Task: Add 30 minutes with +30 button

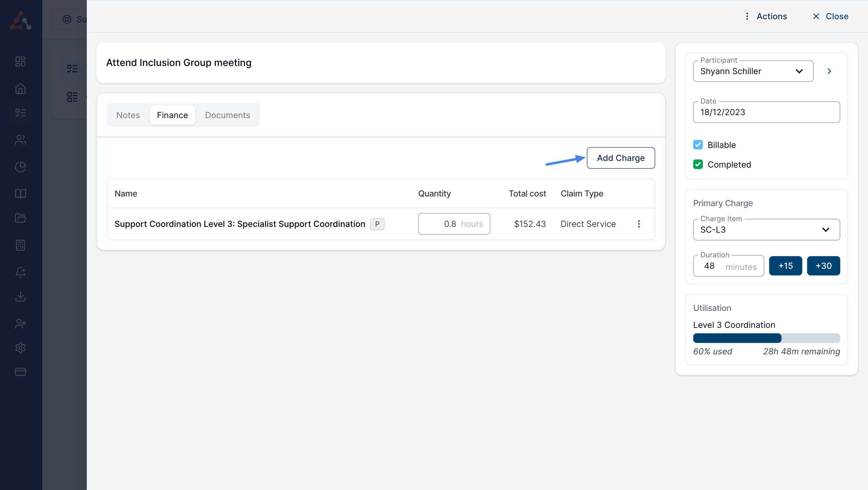Action: (823, 266)
